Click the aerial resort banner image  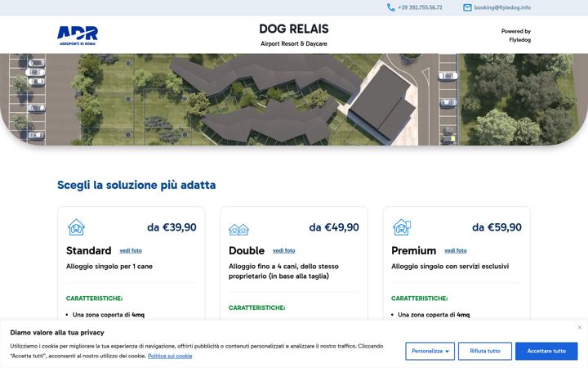coord(294,99)
